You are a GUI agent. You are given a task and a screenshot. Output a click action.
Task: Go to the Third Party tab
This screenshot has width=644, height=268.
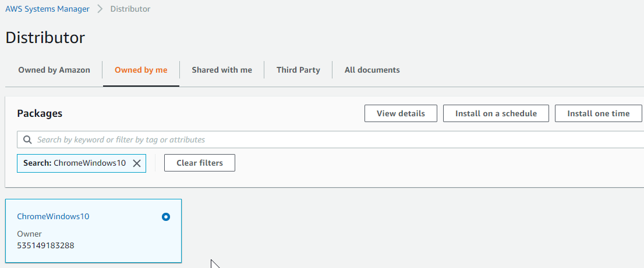298,70
